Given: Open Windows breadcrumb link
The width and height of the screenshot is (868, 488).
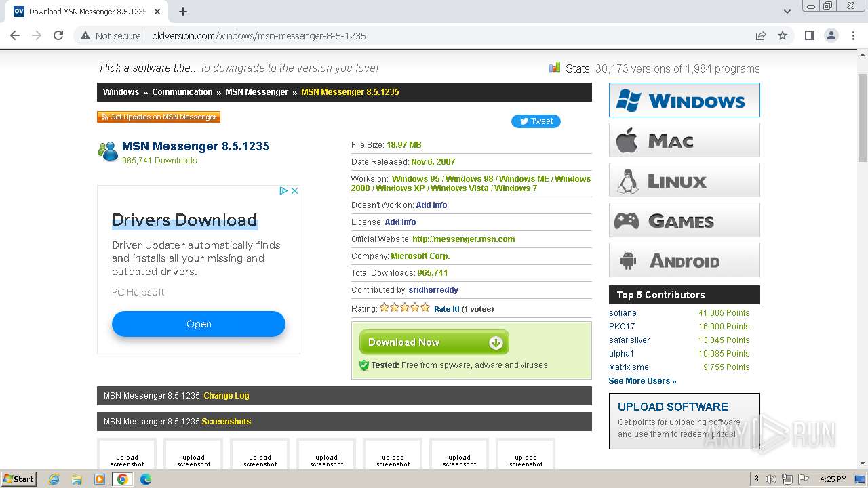Looking at the screenshot, I should tap(121, 92).
